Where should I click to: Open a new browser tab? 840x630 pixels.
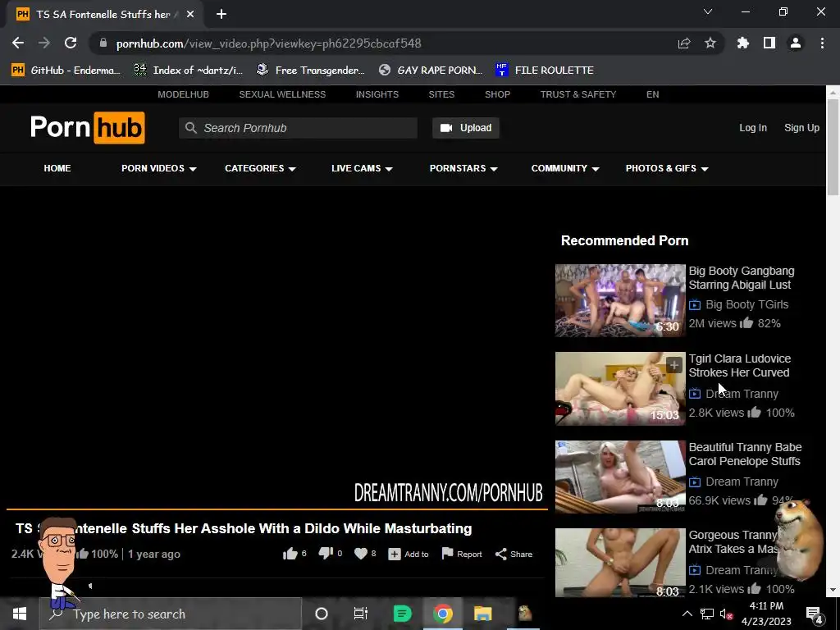(221, 15)
